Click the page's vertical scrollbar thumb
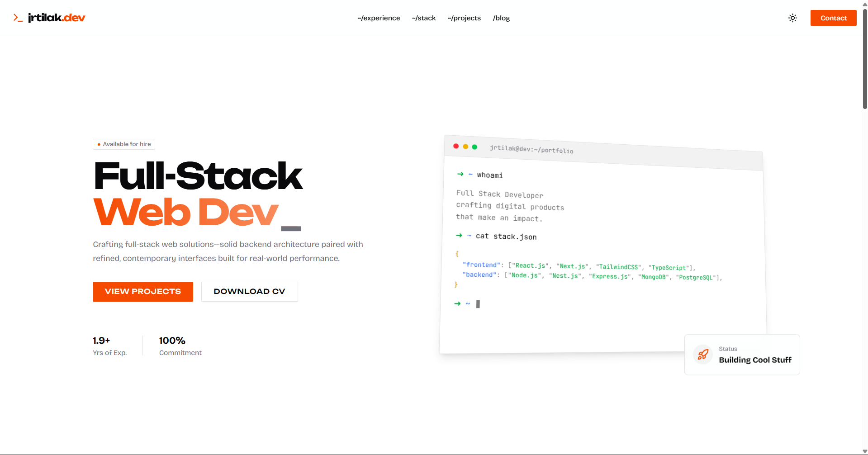The width and height of the screenshot is (868, 455). tap(865, 59)
